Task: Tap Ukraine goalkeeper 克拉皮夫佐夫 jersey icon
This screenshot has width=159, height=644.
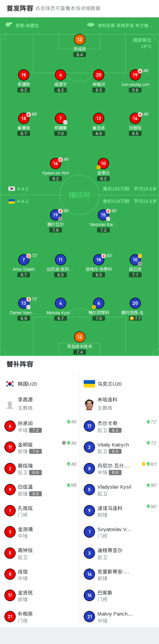Action: pyautogui.click(x=79, y=337)
